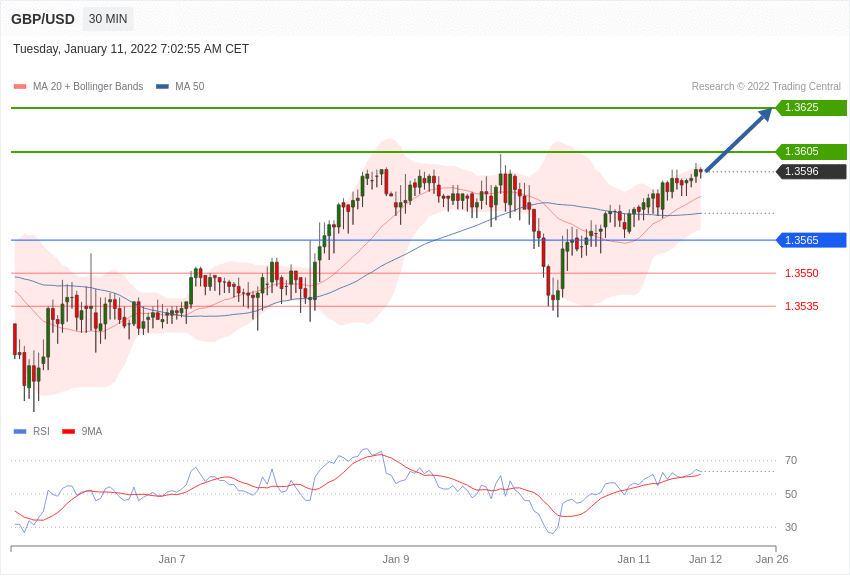Click the blue 1.3565 pivot price tag

pos(811,240)
